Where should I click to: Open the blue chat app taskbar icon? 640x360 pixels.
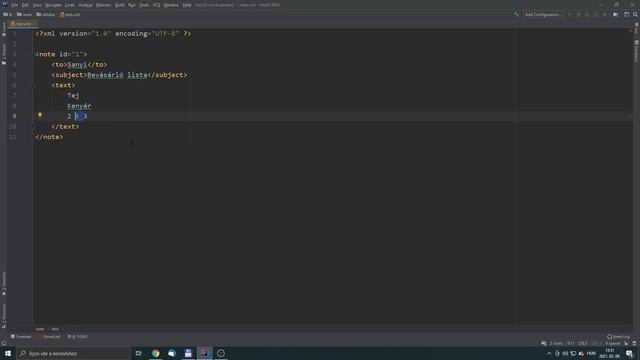pyautogui.click(x=172, y=353)
